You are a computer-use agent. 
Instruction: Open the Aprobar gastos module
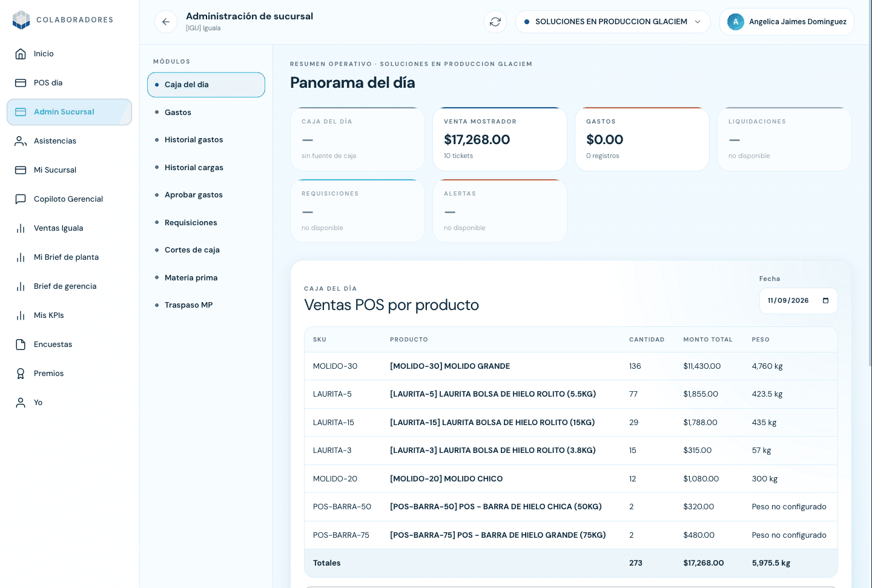[x=206, y=195]
